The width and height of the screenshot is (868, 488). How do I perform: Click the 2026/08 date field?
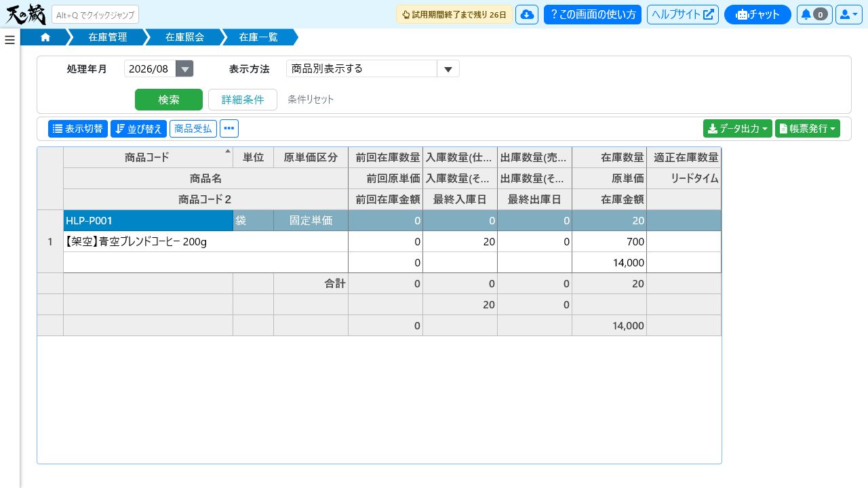150,68
